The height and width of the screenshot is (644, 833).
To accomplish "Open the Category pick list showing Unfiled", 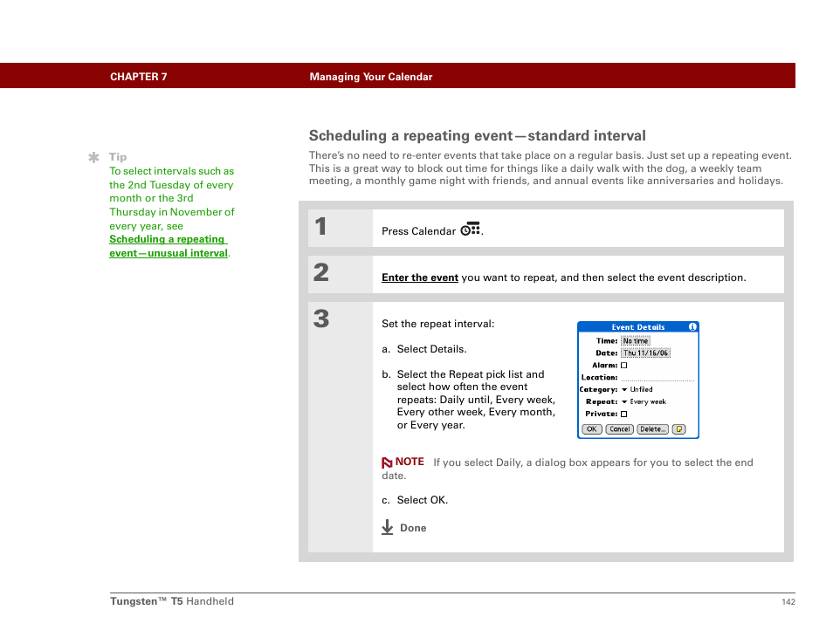I will pyautogui.click(x=637, y=390).
